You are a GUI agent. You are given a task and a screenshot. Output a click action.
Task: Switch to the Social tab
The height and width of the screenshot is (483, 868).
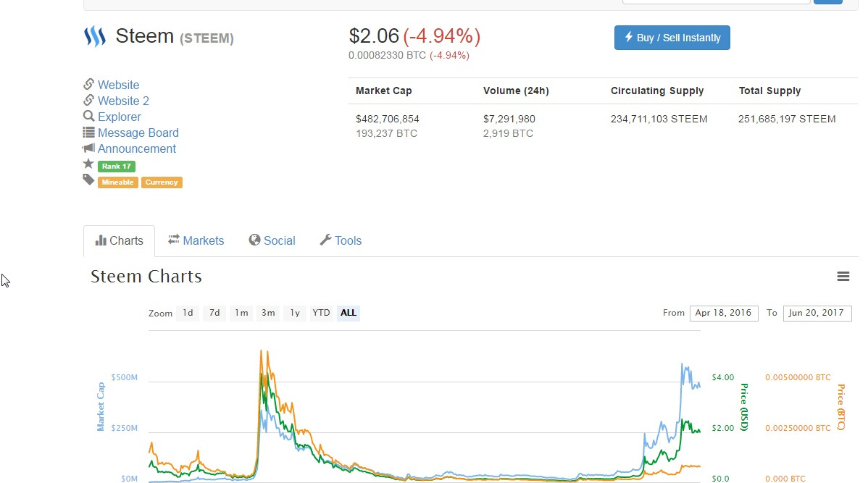pyautogui.click(x=272, y=240)
